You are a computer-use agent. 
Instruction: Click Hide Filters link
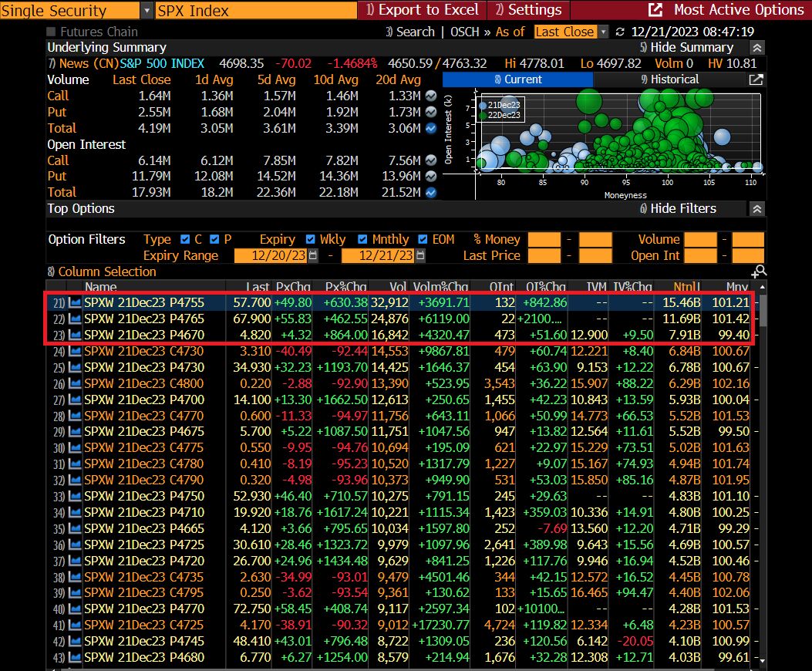point(678,209)
